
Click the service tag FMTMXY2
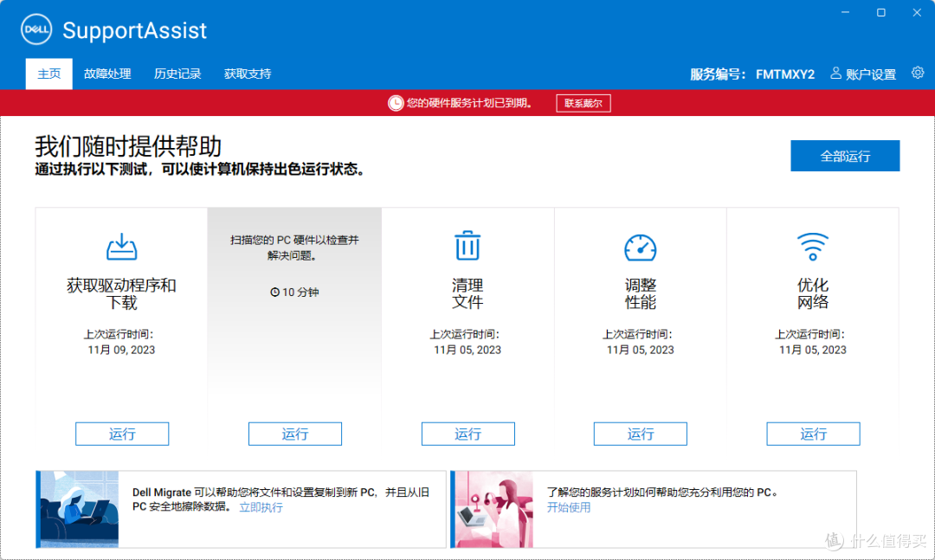point(784,74)
